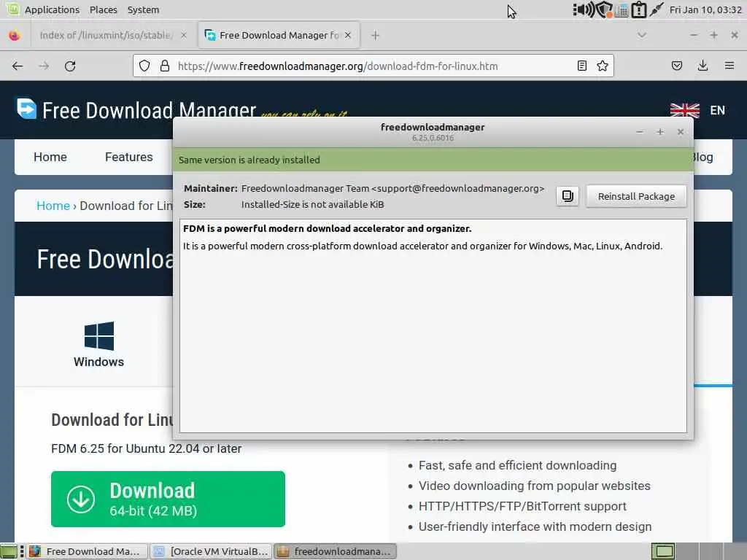Image resolution: width=747 pixels, height=560 pixels.
Task: Click 'FDM 6.25 for Ubuntu 22.04 or later' text
Action: tap(146, 448)
